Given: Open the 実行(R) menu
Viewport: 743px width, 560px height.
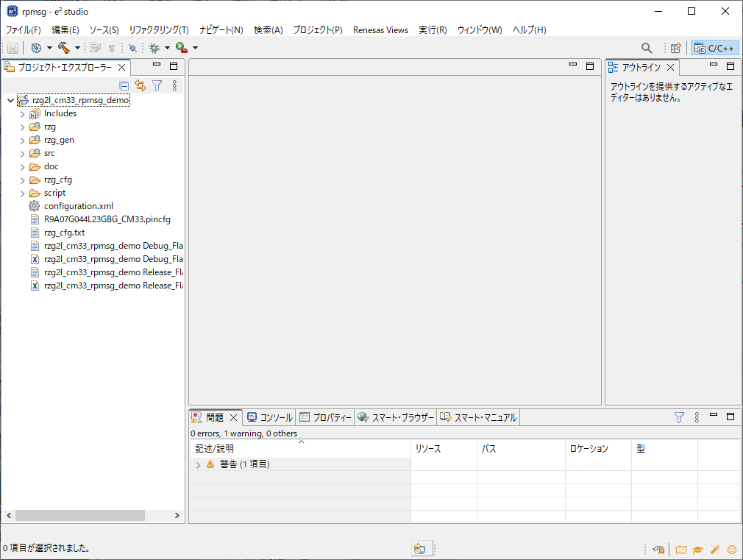Looking at the screenshot, I should 433,30.
